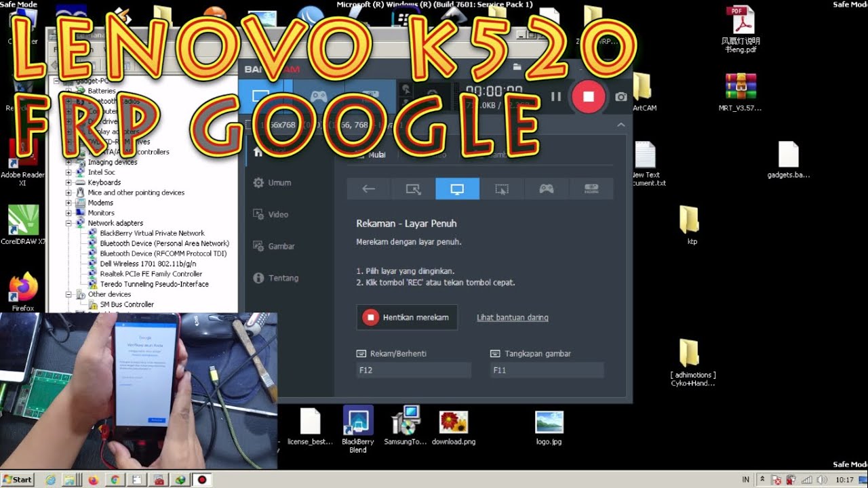The height and width of the screenshot is (488, 868).
Task: Collapse the Other devices node
Action: click(x=68, y=295)
